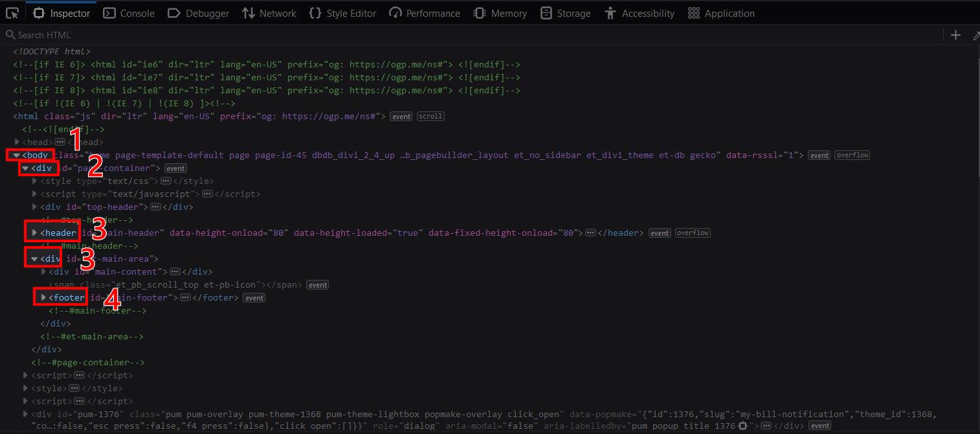Click the event badge on the body element
The height and width of the screenshot is (434, 980).
point(819,155)
